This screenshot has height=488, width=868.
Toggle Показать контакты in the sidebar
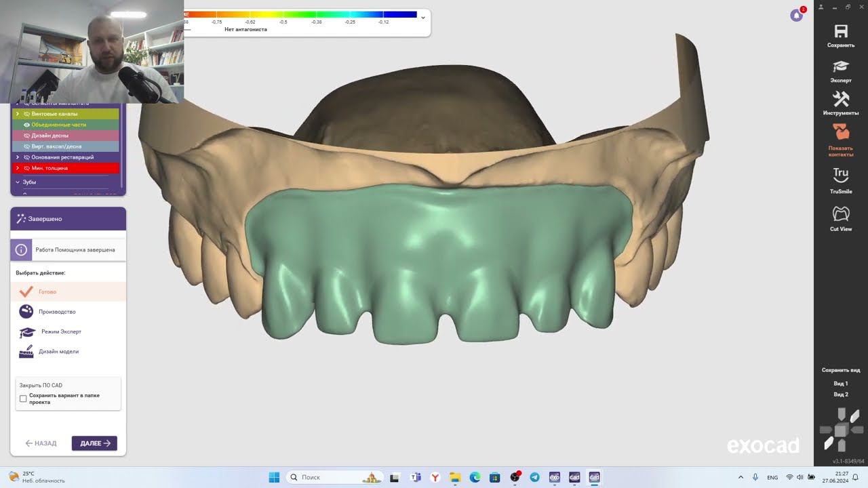841,140
